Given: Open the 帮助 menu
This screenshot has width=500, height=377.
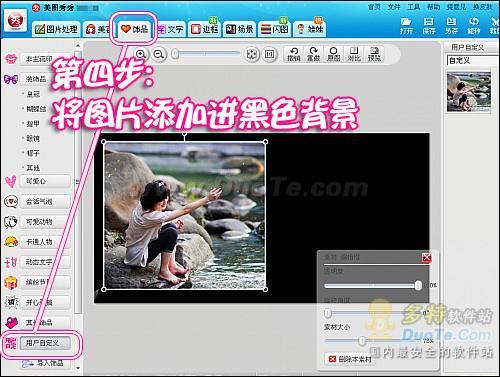Looking at the screenshot, I should click(434, 7).
